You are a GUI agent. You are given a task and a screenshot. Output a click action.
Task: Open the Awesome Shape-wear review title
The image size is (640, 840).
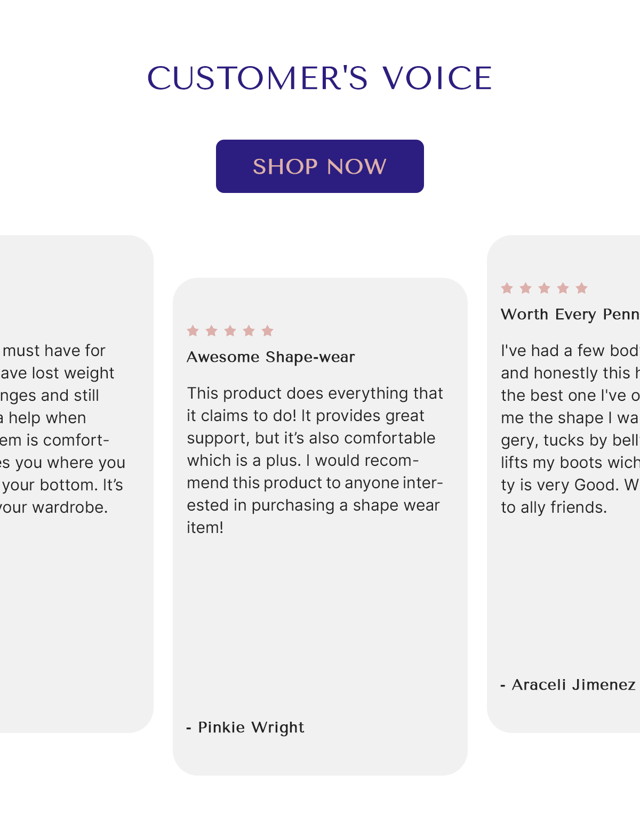point(271,357)
